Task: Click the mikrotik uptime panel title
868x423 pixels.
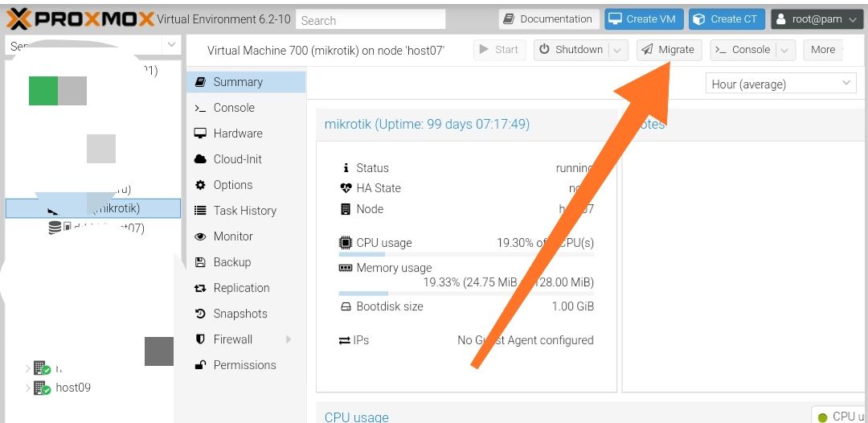Action: pyautogui.click(x=427, y=124)
